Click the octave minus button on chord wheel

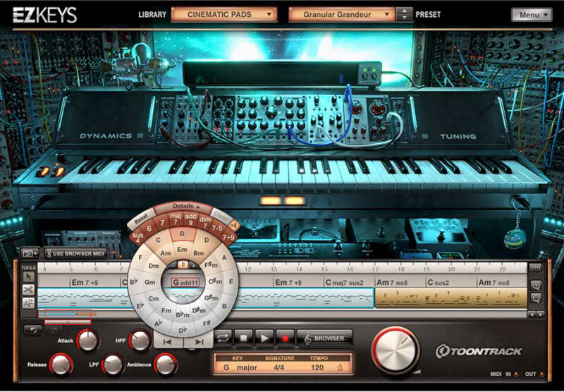click(173, 264)
